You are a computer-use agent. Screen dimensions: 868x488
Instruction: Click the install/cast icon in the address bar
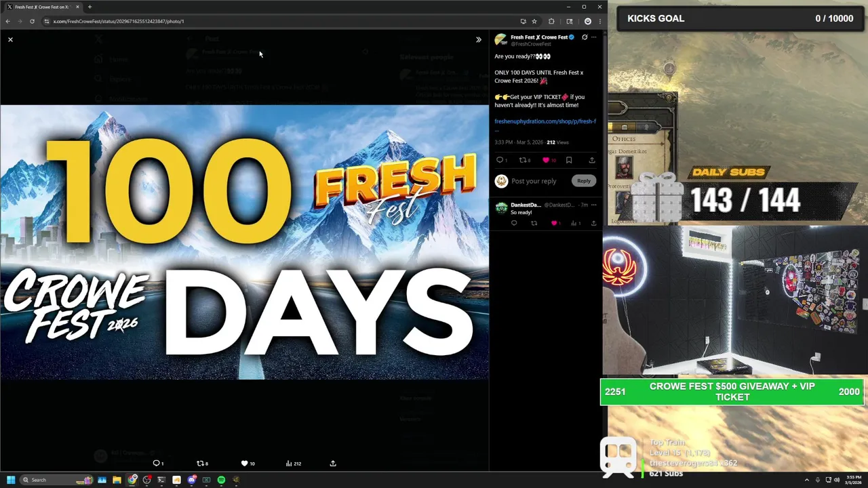[x=523, y=21]
